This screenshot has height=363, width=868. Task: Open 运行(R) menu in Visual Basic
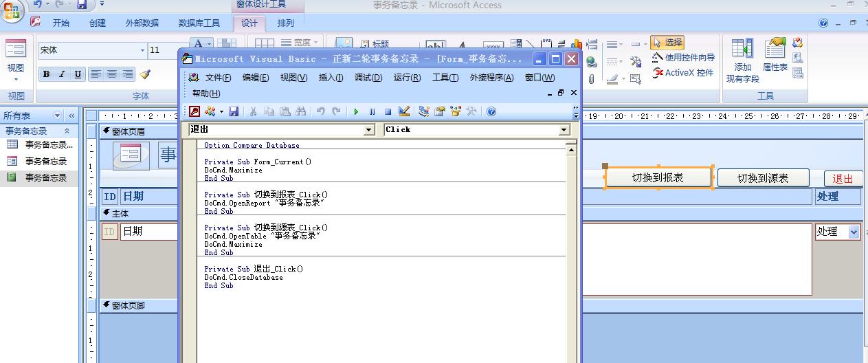(x=407, y=78)
